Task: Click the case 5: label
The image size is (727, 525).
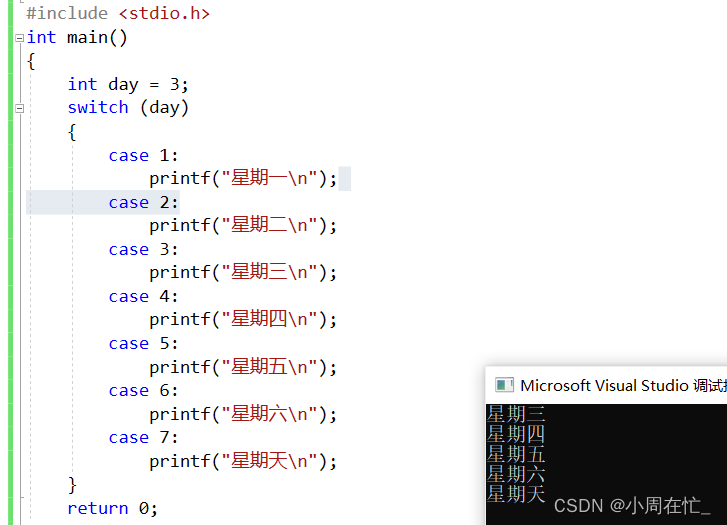Action: point(142,344)
